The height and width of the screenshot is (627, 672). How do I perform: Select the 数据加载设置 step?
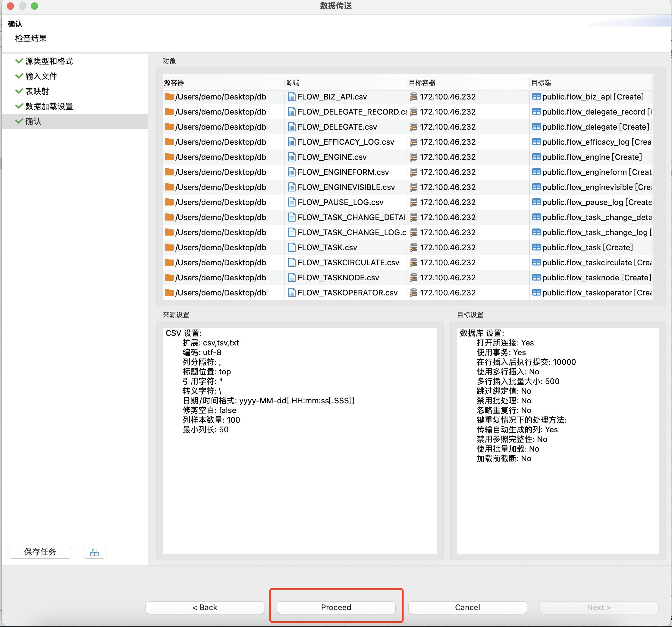click(x=49, y=106)
